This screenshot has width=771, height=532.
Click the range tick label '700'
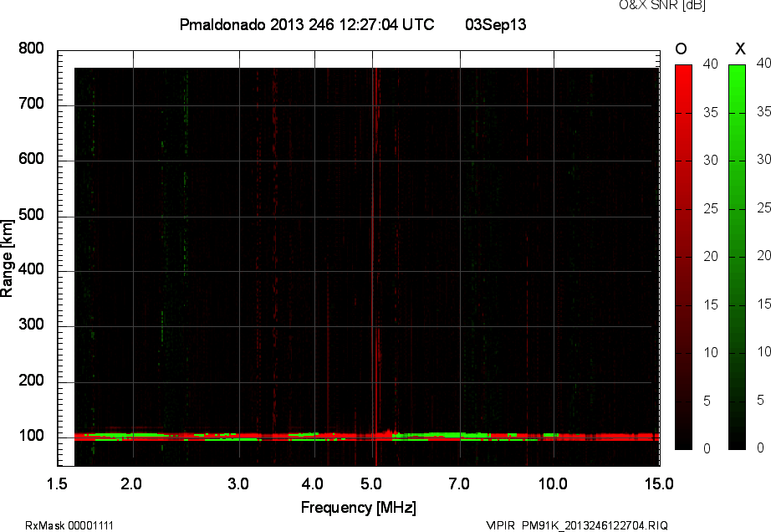pyautogui.click(x=31, y=104)
